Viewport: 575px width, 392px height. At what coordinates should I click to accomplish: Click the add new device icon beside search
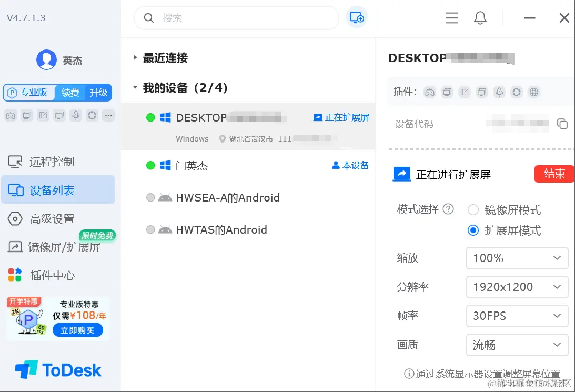[357, 17]
